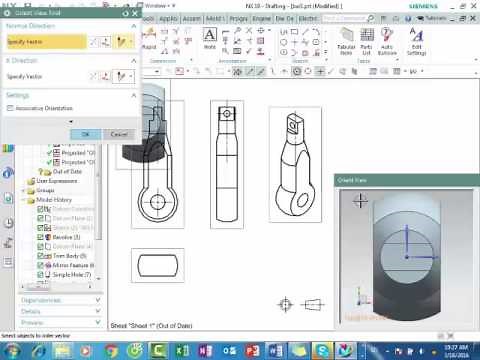Select the Groups folder in the navigator
Image resolution: width=480 pixels, height=360 pixels.
pyautogui.click(x=45, y=190)
